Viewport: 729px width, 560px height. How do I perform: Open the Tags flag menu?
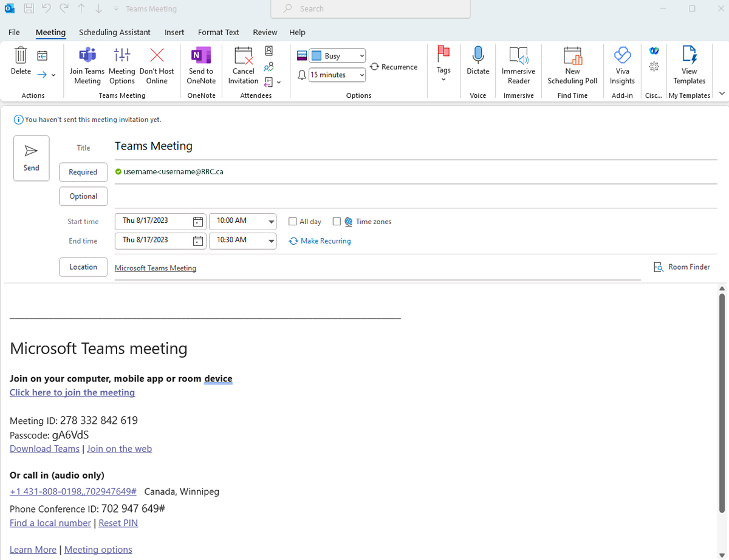[x=443, y=64]
